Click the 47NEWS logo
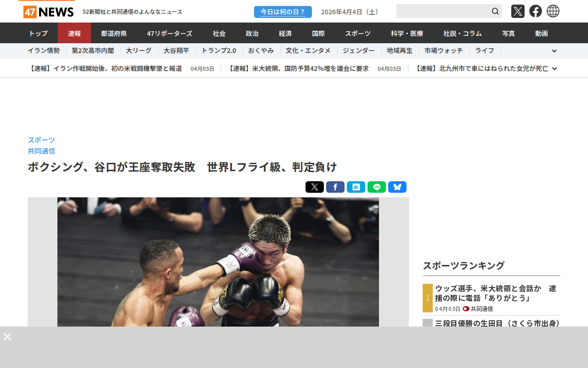The width and height of the screenshot is (588, 368). [48, 12]
